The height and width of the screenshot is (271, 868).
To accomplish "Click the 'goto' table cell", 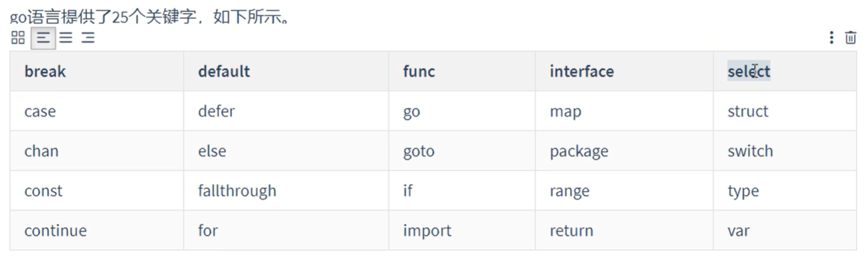I will (462, 151).
